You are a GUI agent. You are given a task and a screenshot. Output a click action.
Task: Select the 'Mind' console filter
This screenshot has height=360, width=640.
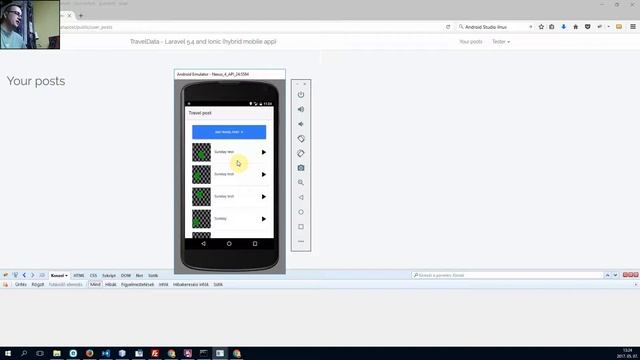point(95,284)
